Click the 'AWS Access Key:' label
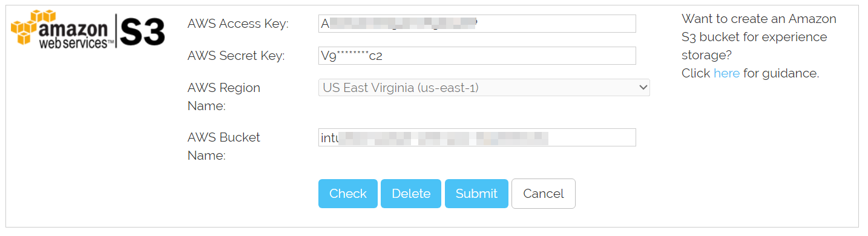The width and height of the screenshot is (868, 236). click(238, 24)
